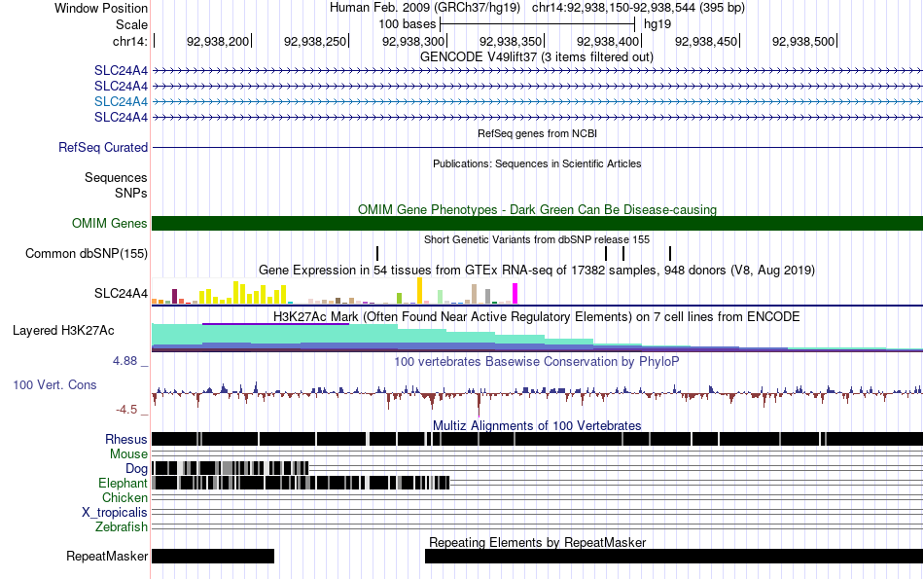The image size is (924, 579).
Task: Click the GENCODE V49lift37 track title
Action: (x=536, y=57)
